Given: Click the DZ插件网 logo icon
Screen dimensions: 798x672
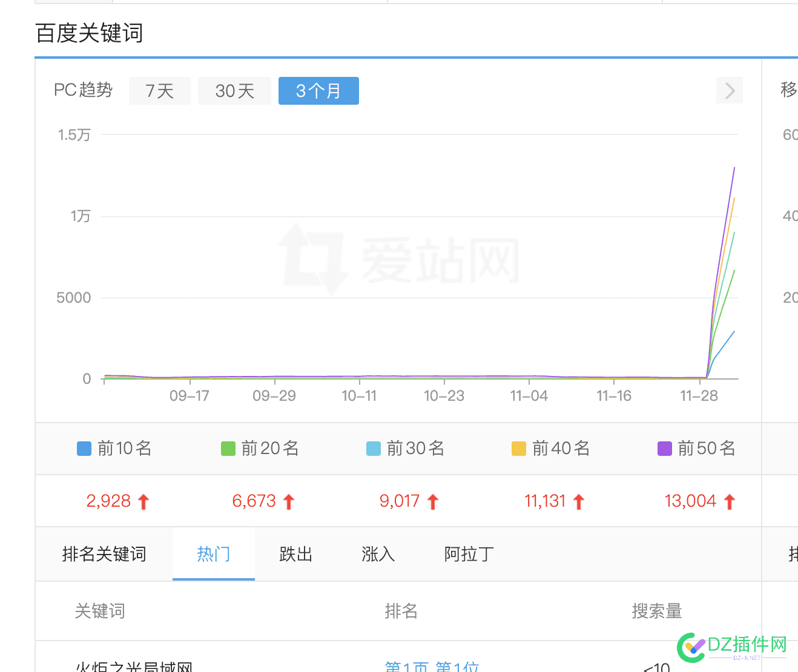Looking at the screenshot, I should 691,648.
